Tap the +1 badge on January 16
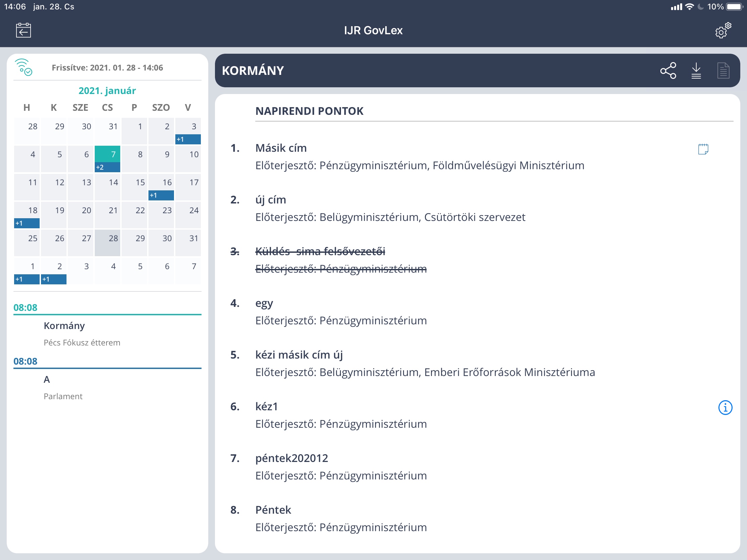747x560 pixels. tap(161, 195)
